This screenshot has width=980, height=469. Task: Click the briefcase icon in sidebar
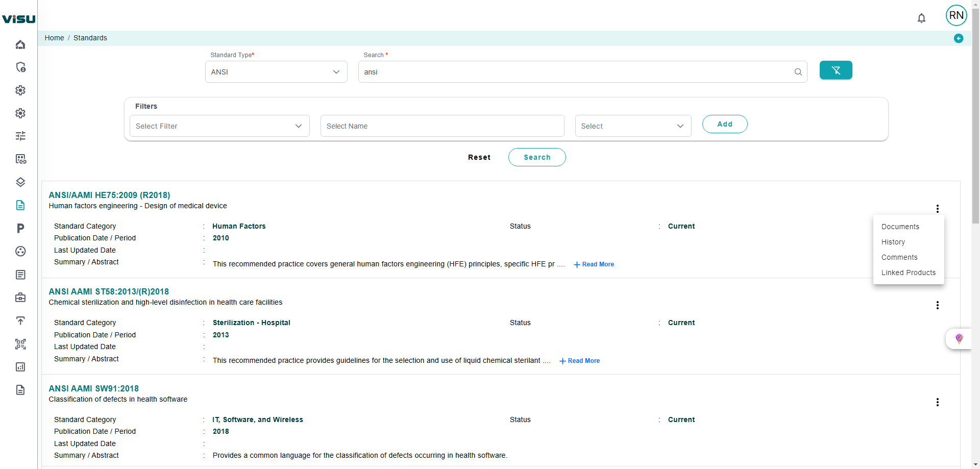(20, 298)
